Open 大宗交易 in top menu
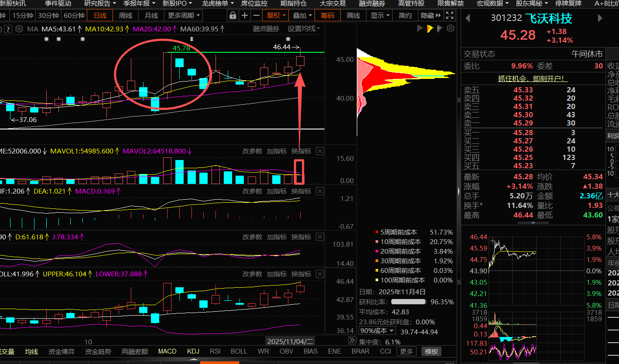The image size is (619, 364). tap(333, 3)
